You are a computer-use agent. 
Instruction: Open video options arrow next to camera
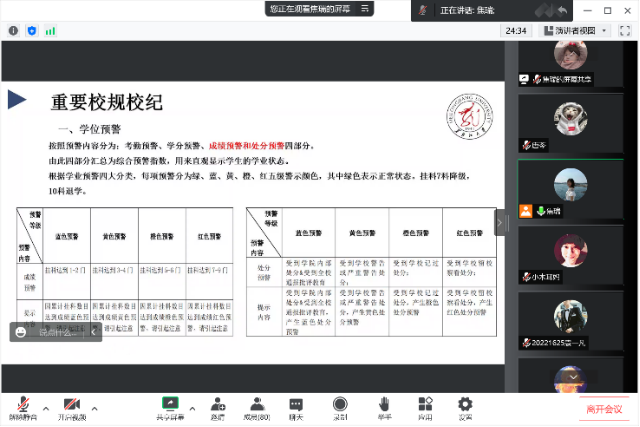pyautogui.click(x=95, y=407)
